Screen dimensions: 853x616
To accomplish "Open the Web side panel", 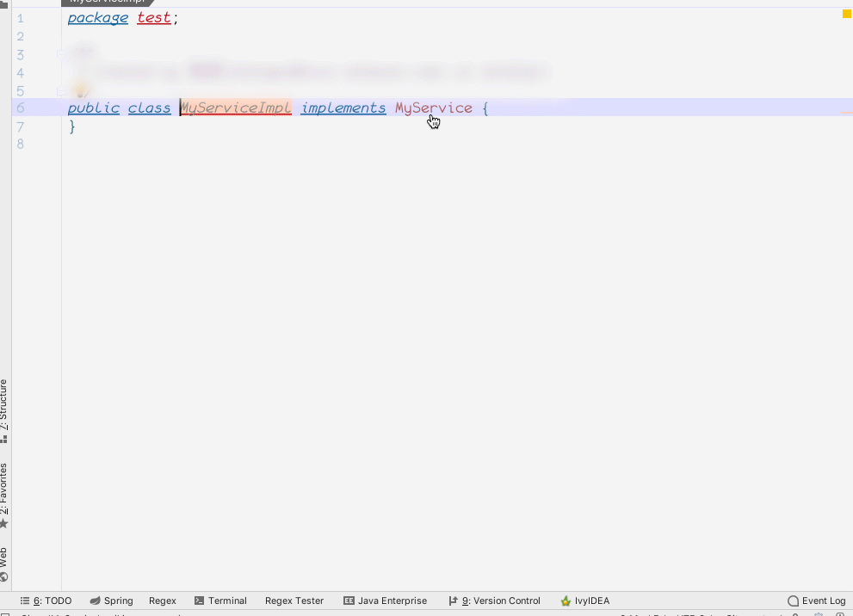I will tap(3, 564).
